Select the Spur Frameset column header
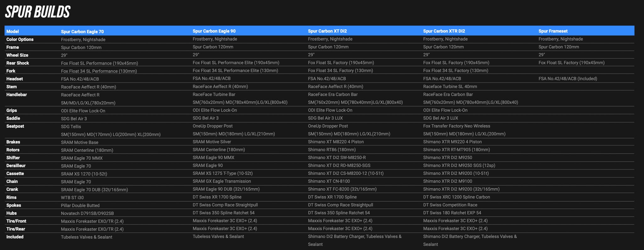Viewport: 644px width, 250px height. pyautogui.click(x=553, y=31)
